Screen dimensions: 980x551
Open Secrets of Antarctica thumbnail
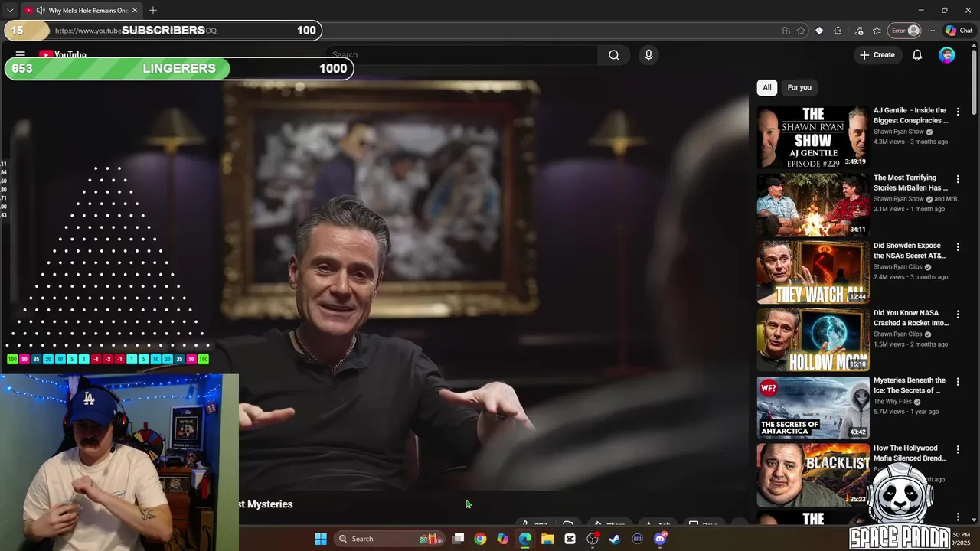pos(813,407)
